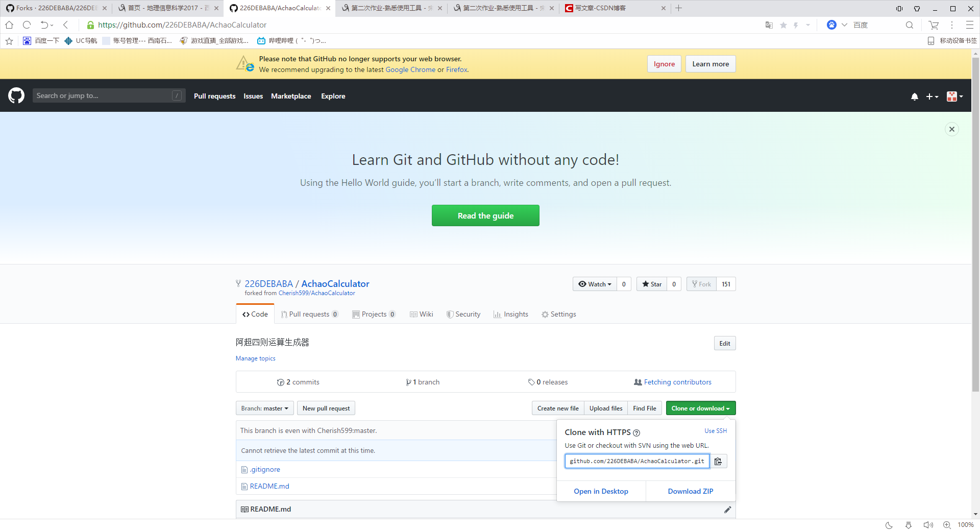Screen dimensions: 980x531
Task: Click the page vertical scrollbar thumb
Action: tap(975, 225)
